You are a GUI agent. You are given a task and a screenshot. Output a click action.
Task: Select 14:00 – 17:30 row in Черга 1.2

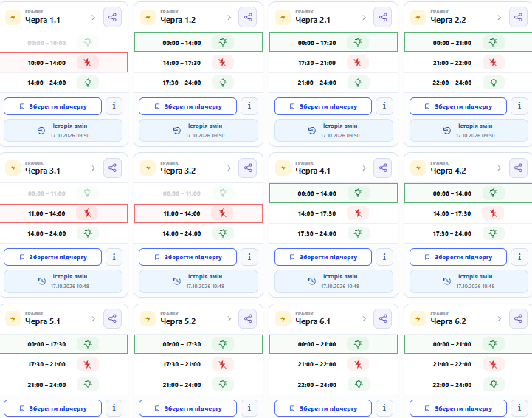(x=198, y=63)
